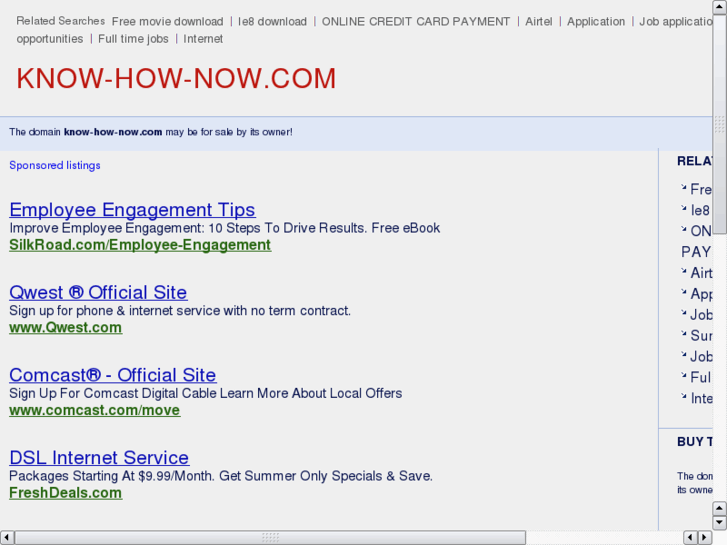The height and width of the screenshot is (545, 727).
Task: Click sidebar Airt related link
Action: pyautogui.click(x=701, y=273)
